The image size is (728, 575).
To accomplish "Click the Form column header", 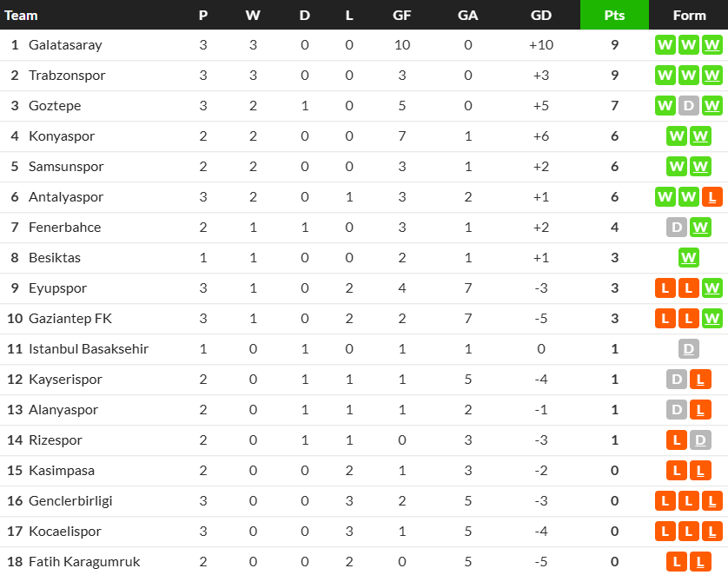I will tap(690, 16).
